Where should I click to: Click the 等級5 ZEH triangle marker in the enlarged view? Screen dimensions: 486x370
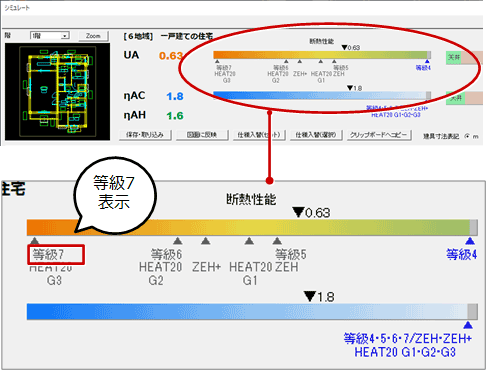click(277, 241)
